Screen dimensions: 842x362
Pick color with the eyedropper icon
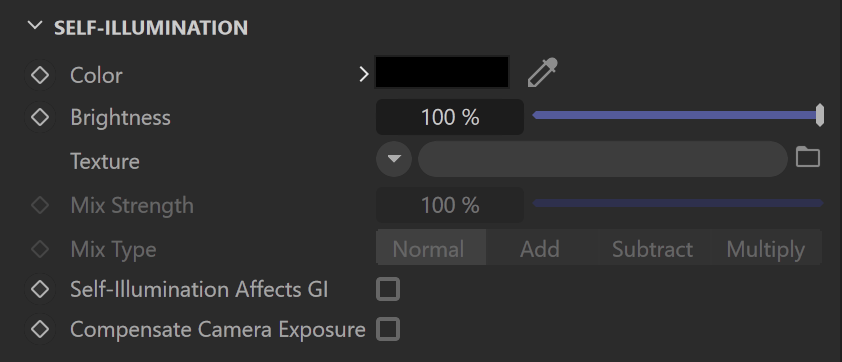click(x=542, y=73)
